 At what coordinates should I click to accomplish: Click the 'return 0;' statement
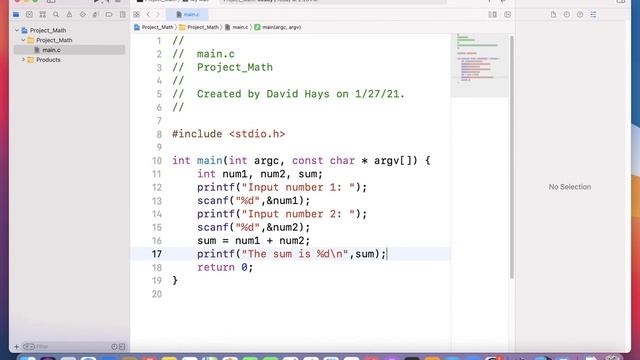pos(225,267)
